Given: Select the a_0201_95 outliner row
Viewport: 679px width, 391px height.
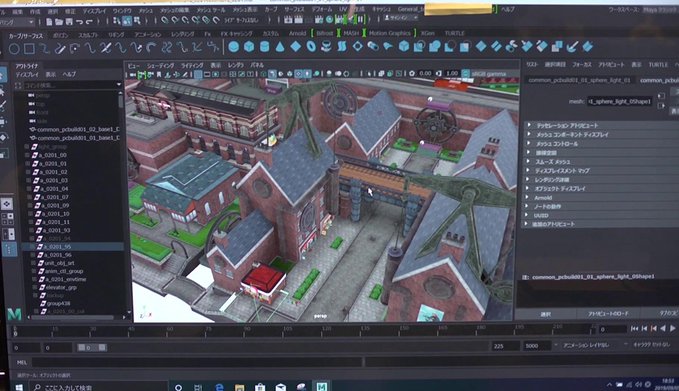Looking at the screenshot, I should pos(72,246).
